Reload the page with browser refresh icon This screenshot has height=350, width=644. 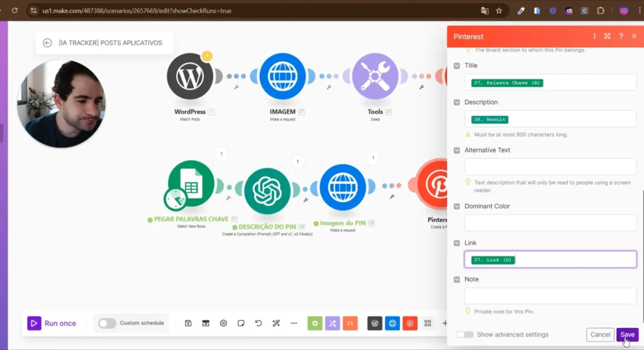click(x=15, y=11)
